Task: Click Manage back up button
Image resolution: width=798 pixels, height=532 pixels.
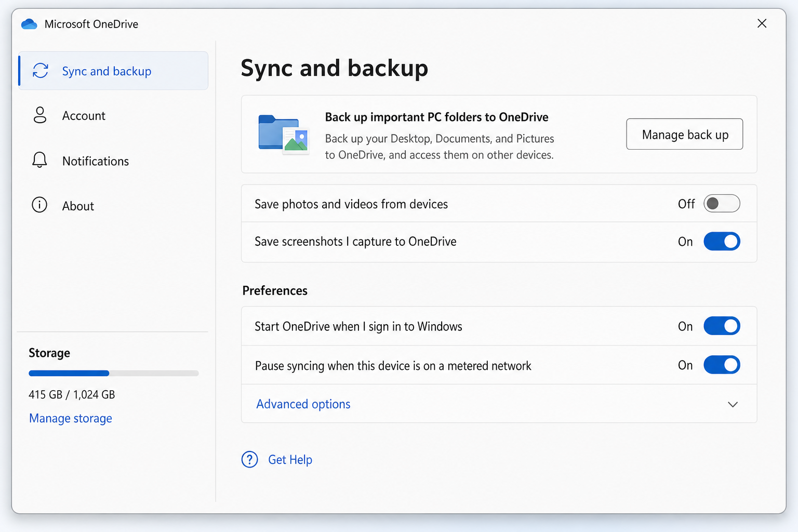Action: pos(685,134)
